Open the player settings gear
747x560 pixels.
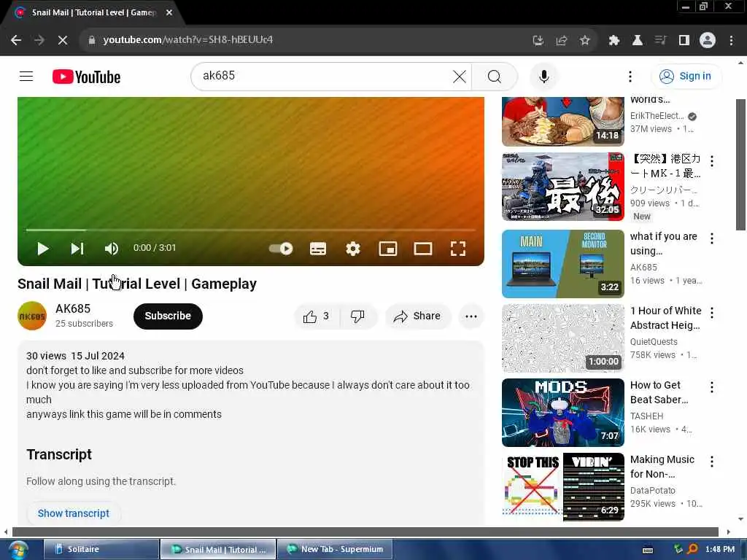[353, 249]
